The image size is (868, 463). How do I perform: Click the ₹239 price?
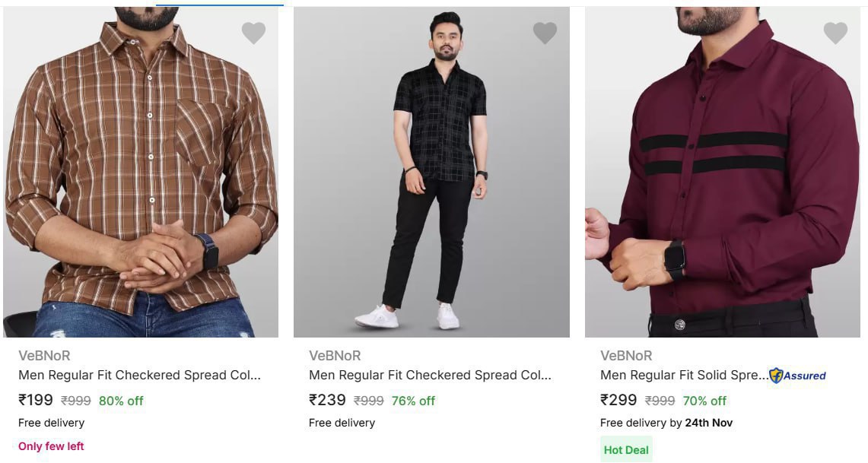(327, 400)
